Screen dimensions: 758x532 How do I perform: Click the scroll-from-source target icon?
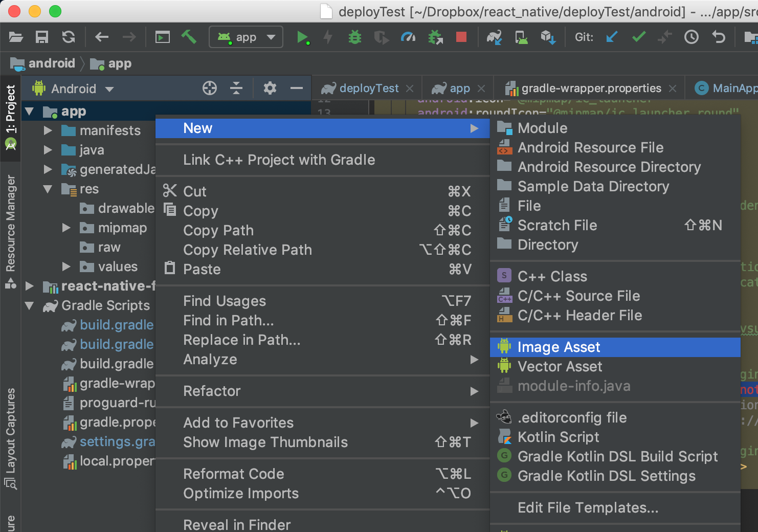coord(210,88)
